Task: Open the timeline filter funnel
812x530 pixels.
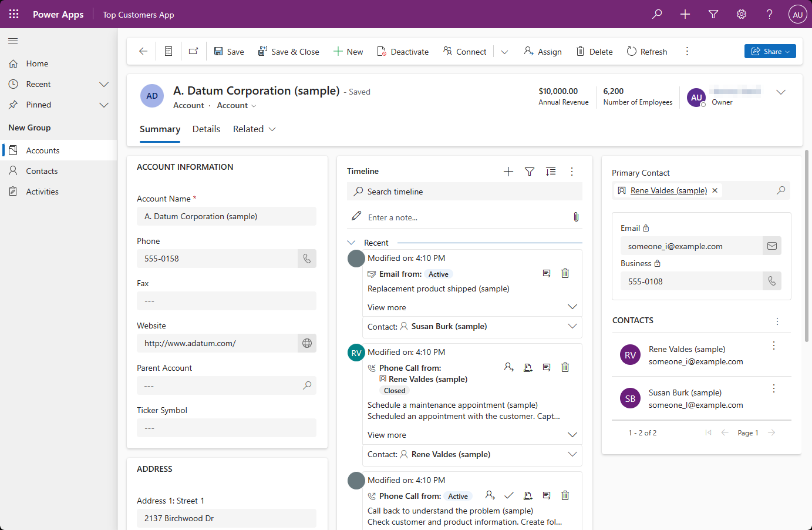Action: pos(530,172)
